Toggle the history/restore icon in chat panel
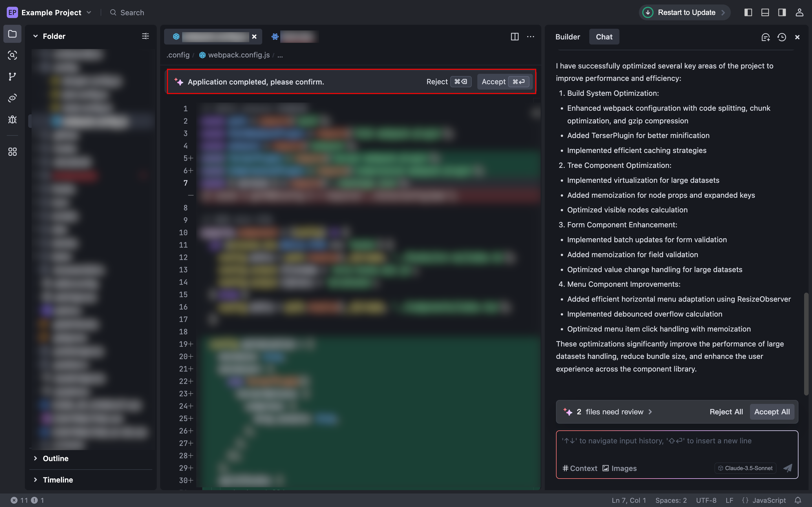Image resolution: width=812 pixels, height=507 pixels. click(x=782, y=37)
